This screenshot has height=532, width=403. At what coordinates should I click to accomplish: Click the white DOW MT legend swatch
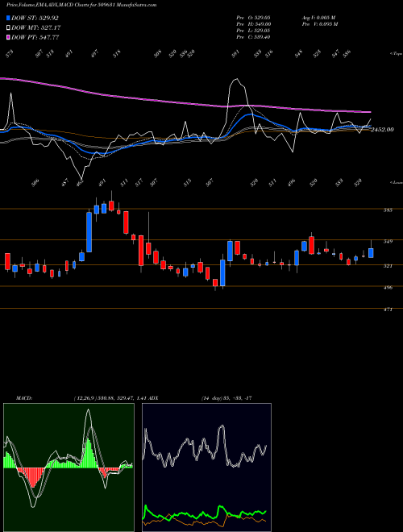(x=8, y=27)
